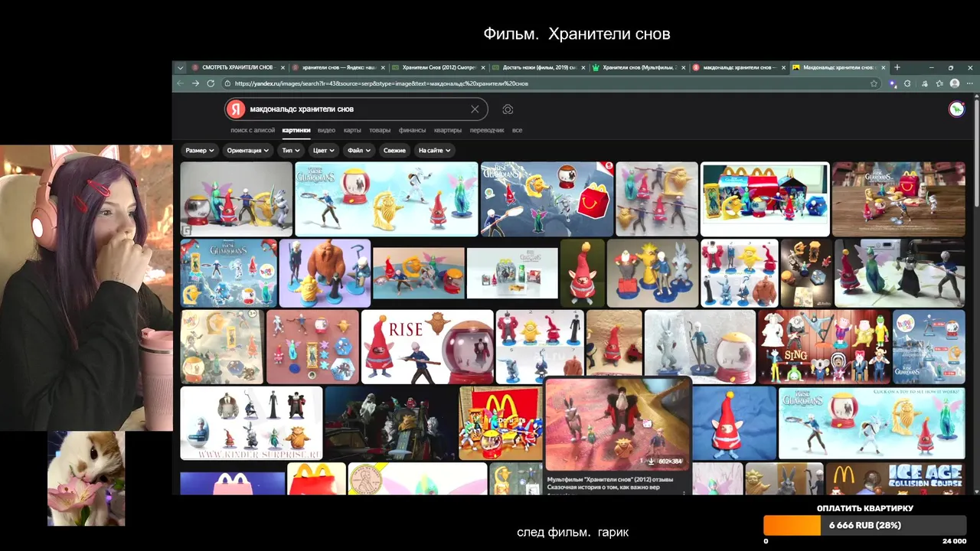Image resolution: width=980 pixels, height=551 pixels.
Task: Switch to 'финансы' search section
Action: point(412,130)
